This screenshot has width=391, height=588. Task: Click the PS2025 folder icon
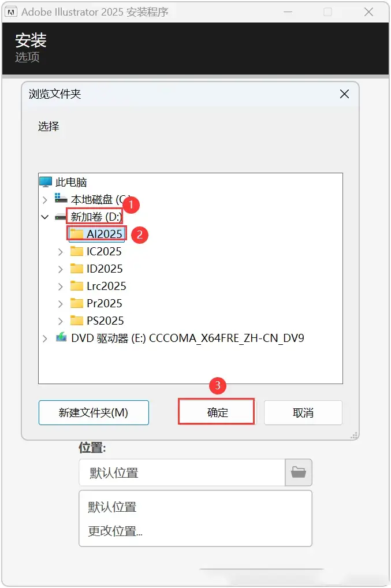(76, 321)
